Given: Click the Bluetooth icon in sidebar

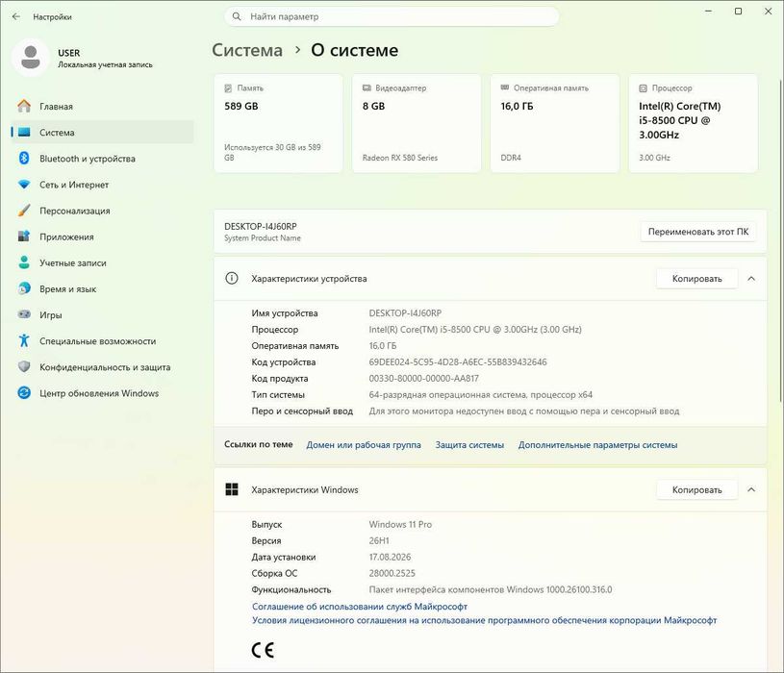Looking at the screenshot, I should (24, 159).
